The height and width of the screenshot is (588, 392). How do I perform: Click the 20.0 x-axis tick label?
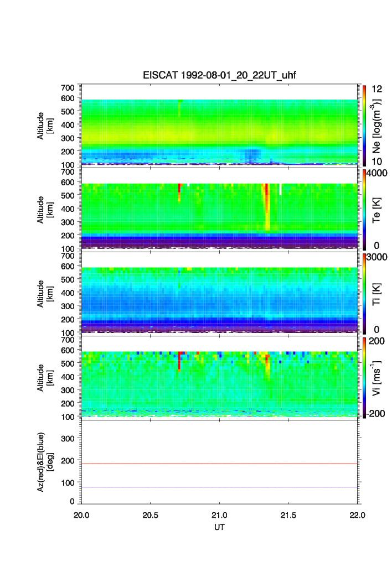(x=81, y=515)
